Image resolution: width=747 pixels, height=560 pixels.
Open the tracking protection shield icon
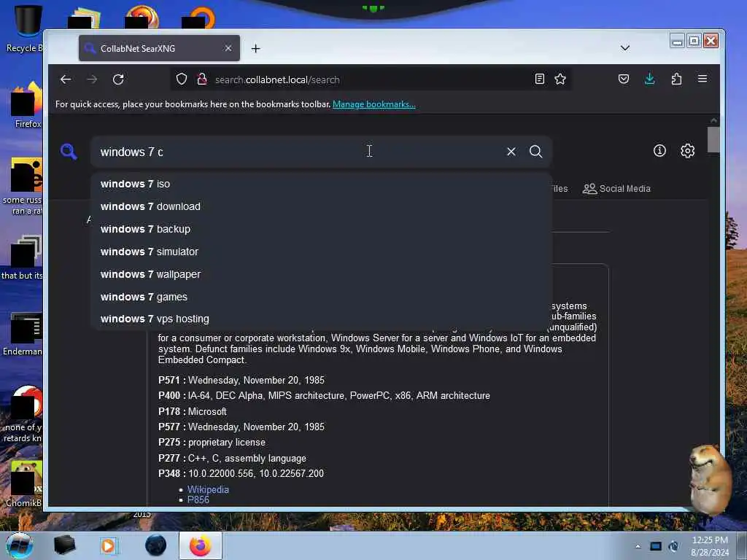coord(182,79)
